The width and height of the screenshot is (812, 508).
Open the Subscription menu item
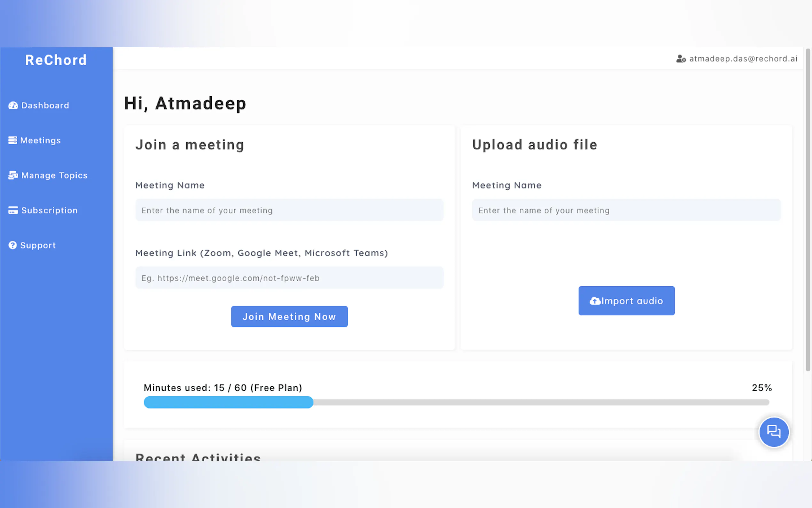tap(49, 210)
